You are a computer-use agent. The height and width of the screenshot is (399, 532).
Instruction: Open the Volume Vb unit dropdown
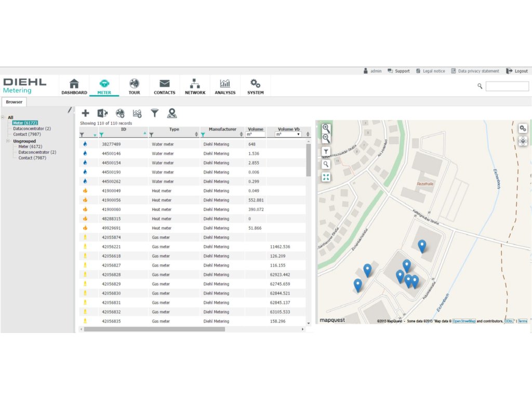click(x=288, y=135)
